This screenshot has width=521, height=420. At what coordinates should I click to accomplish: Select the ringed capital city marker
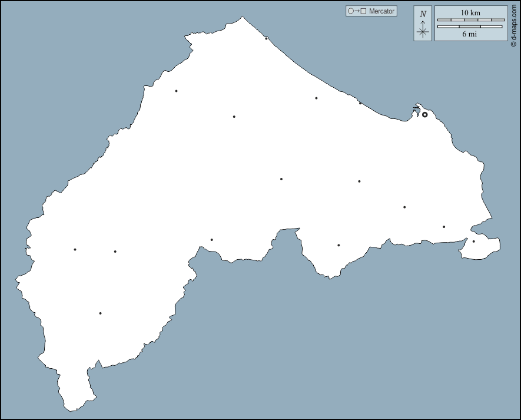[425, 114]
